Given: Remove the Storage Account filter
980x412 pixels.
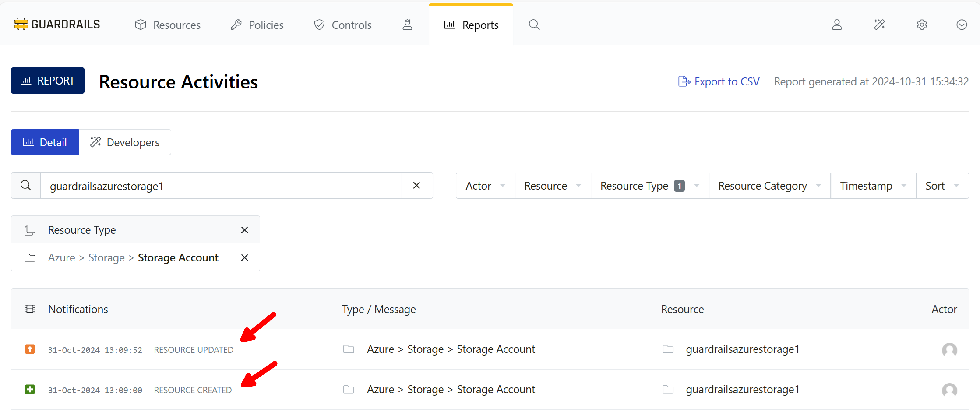Looking at the screenshot, I should coord(244,257).
